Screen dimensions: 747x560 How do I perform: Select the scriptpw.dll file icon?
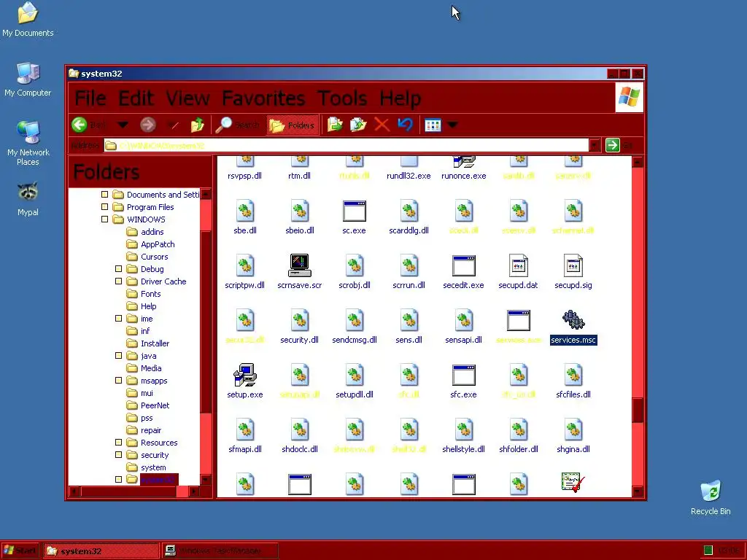245,265
